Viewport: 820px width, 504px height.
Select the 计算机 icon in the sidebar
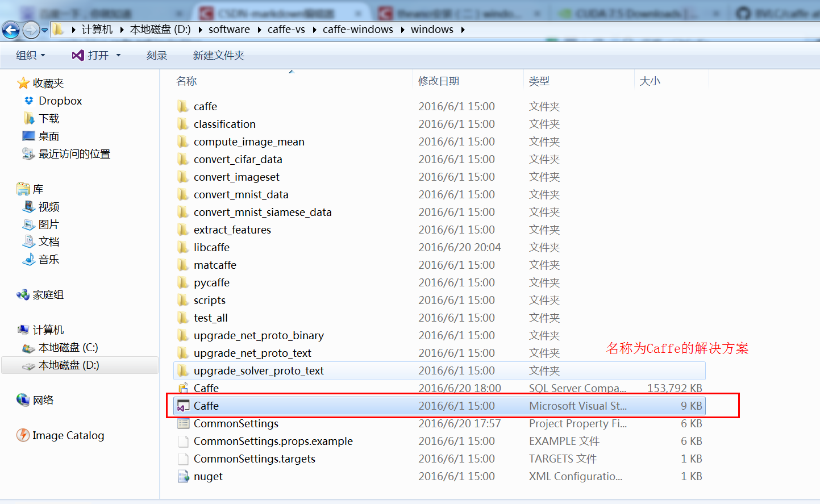pos(23,330)
